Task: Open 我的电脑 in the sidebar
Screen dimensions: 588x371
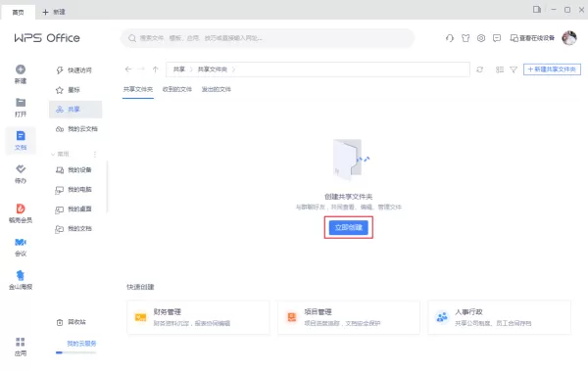Action: [75, 189]
